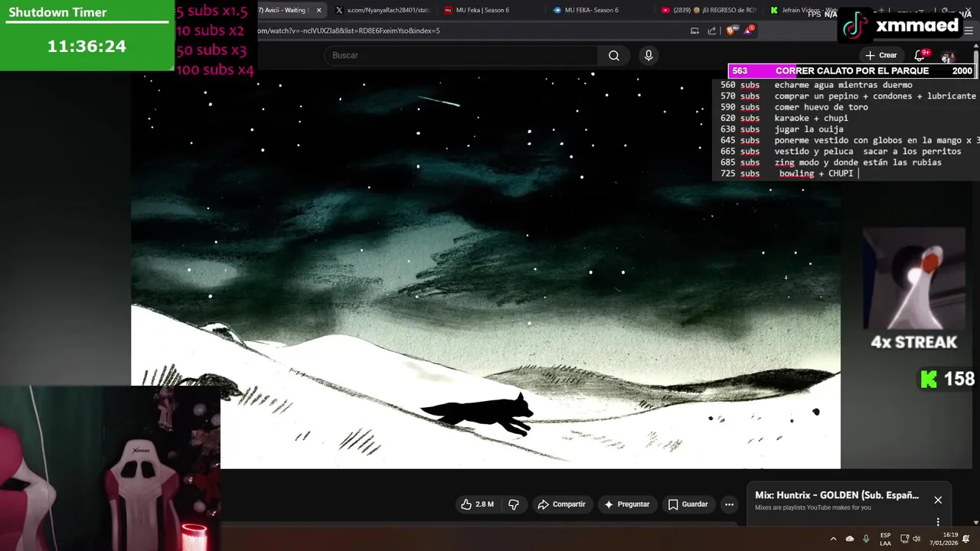The height and width of the screenshot is (551, 980).
Task: Click the Shutdown Timer 11:36:24 widget
Action: (x=87, y=35)
